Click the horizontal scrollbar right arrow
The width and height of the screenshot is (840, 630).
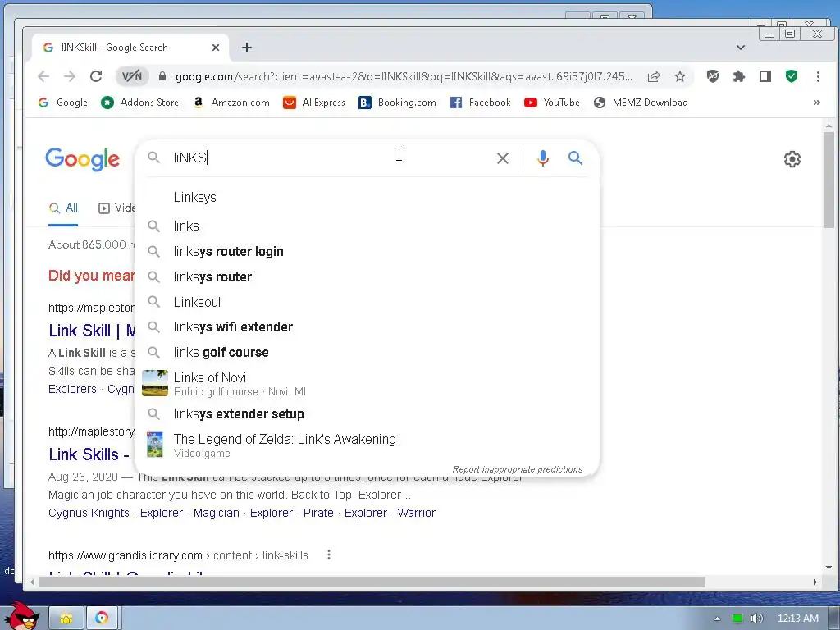pos(815,582)
